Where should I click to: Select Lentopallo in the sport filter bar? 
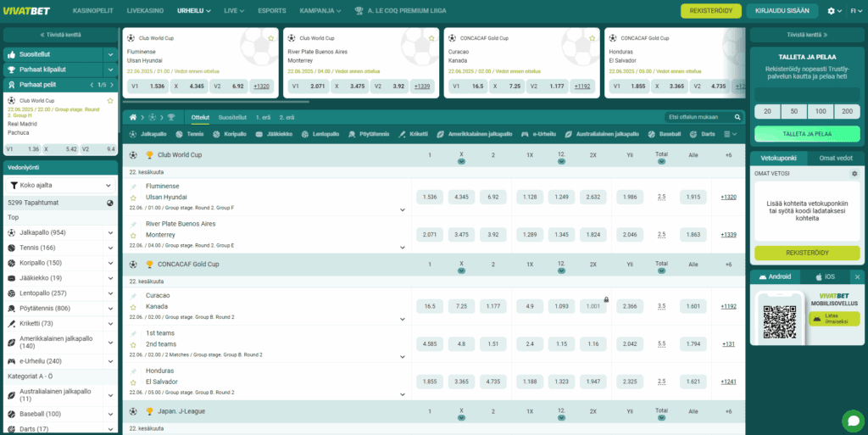click(320, 135)
